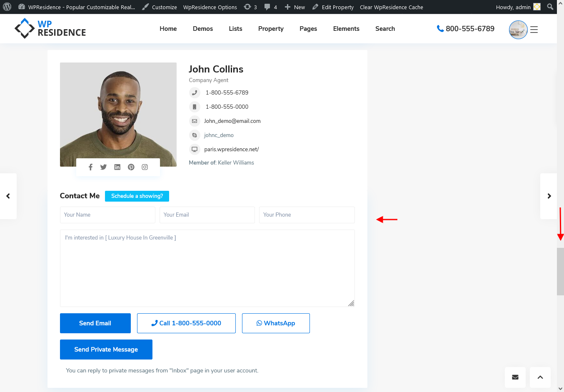
Task: Open agent's Facebook profile icon
Action: (90, 167)
